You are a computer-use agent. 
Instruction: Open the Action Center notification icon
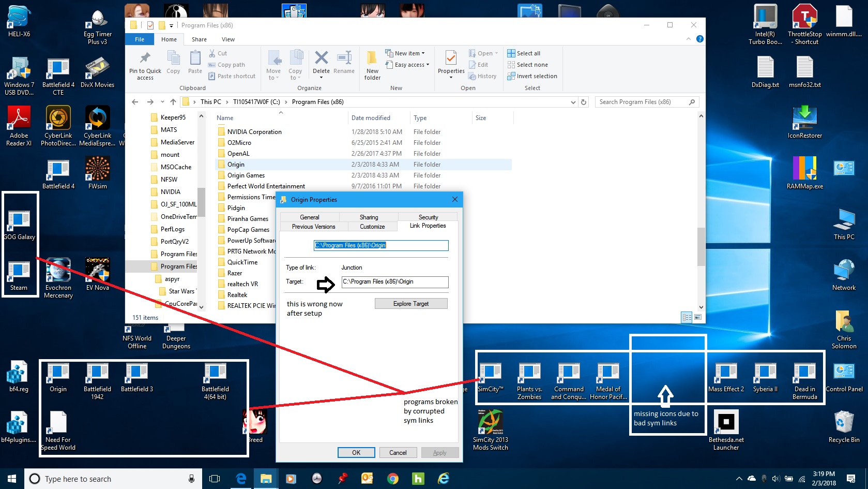click(x=850, y=479)
